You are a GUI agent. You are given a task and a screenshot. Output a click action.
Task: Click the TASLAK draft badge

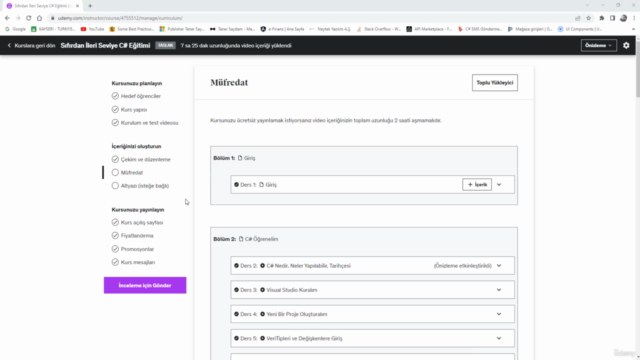coord(165,45)
